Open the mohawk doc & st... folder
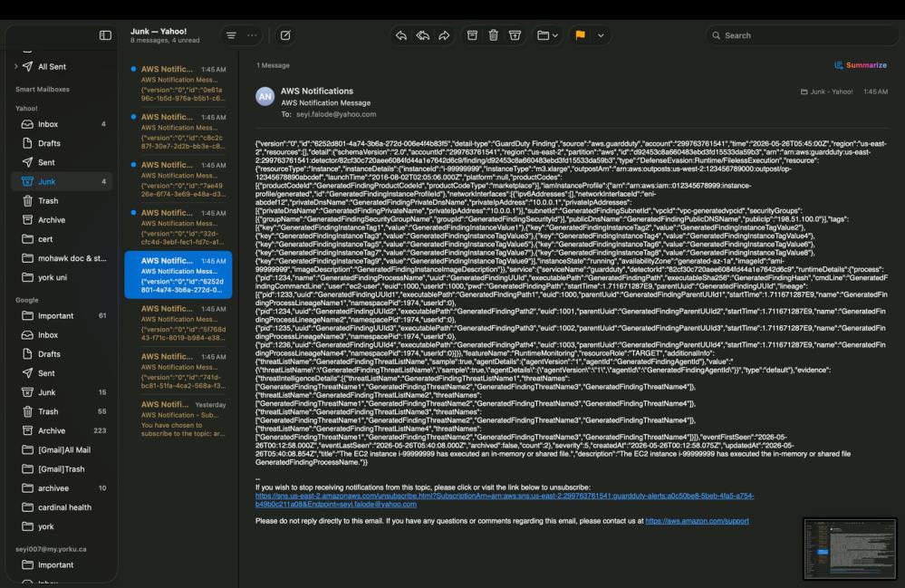 point(62,258)
